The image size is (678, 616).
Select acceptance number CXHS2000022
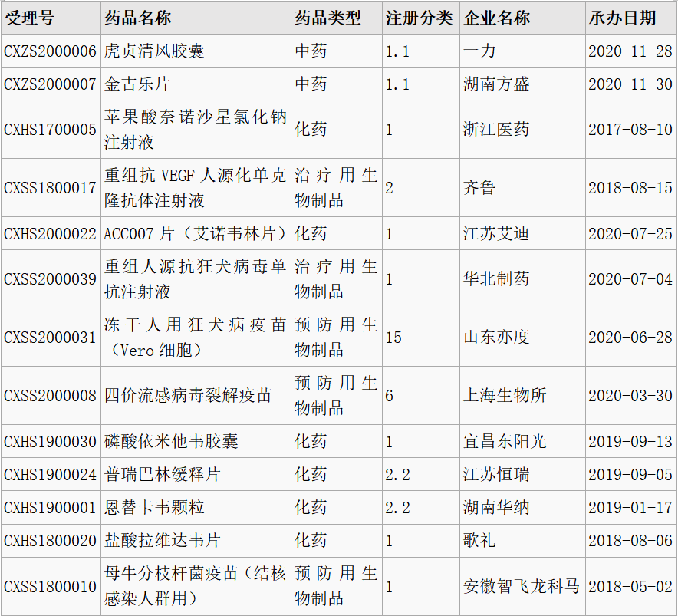pyautogui.click(x=50, y=234)
